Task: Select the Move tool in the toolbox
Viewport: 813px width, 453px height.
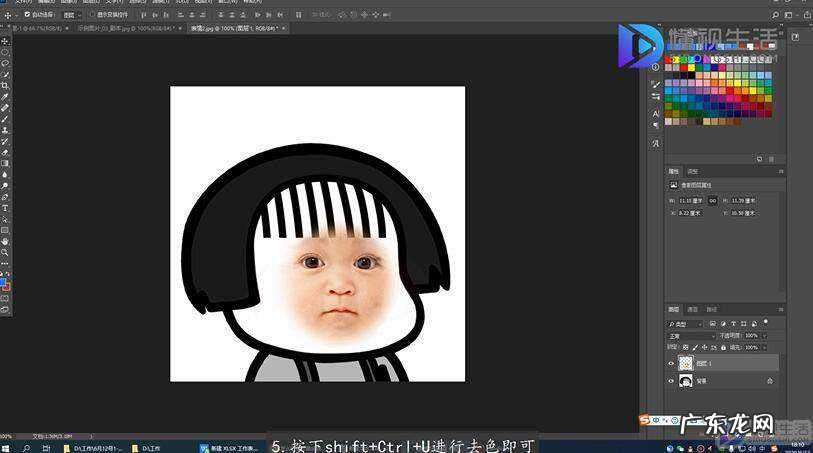Action: [x=5, y=41]
